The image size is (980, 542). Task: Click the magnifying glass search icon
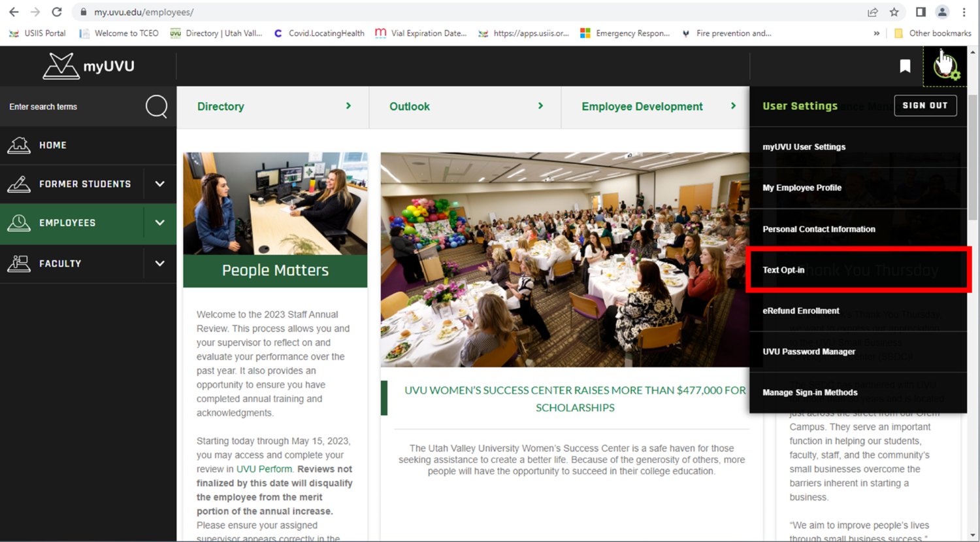point(157,106)
